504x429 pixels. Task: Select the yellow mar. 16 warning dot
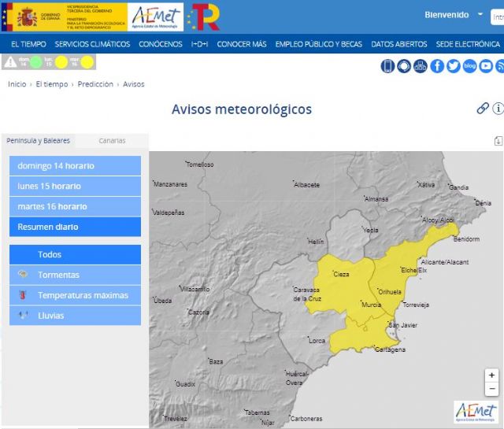pyautogui.click(x=87, y=62)
